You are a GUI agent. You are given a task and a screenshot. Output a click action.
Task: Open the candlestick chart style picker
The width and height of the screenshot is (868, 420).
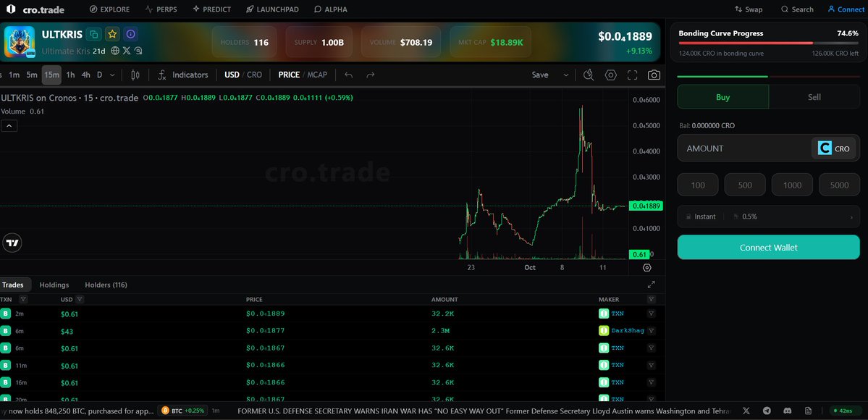pyautogui.click(x=135, y=75)
